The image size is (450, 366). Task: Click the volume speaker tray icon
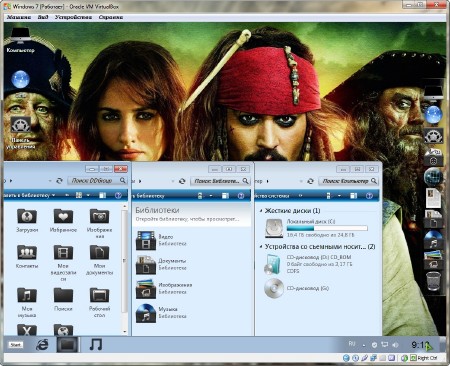click(x=395, y=345)
